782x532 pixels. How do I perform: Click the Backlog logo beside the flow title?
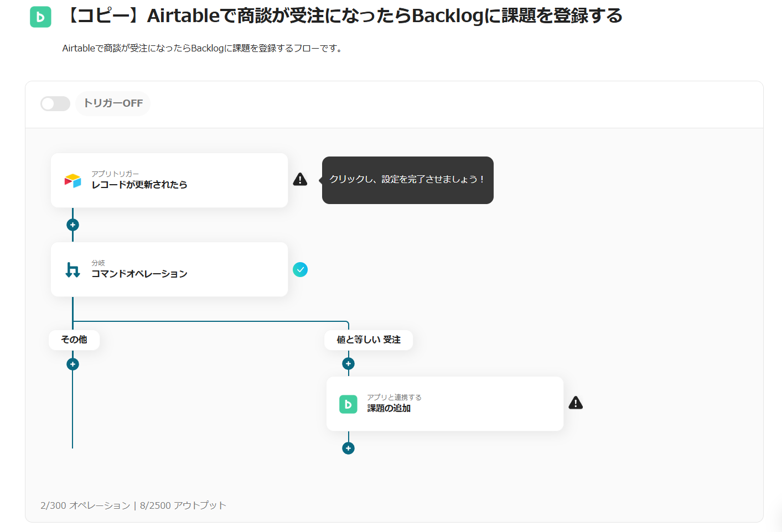point(40,17)
